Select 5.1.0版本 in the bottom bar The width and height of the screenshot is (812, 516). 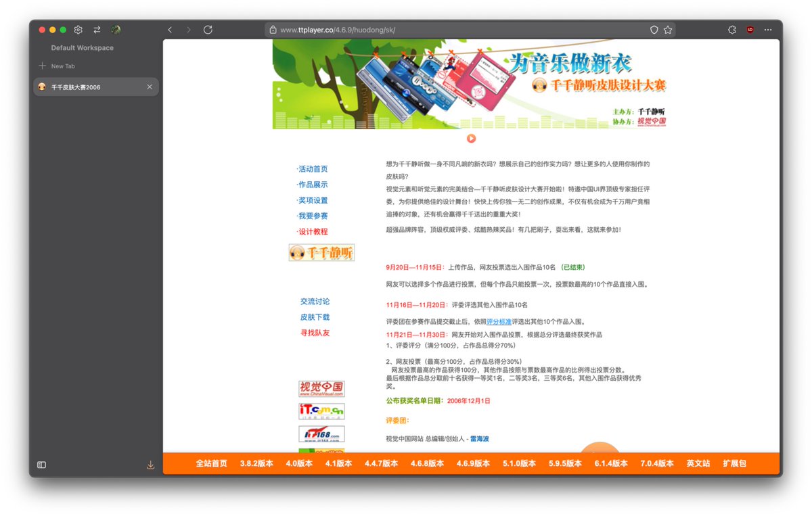click(519, 464)
